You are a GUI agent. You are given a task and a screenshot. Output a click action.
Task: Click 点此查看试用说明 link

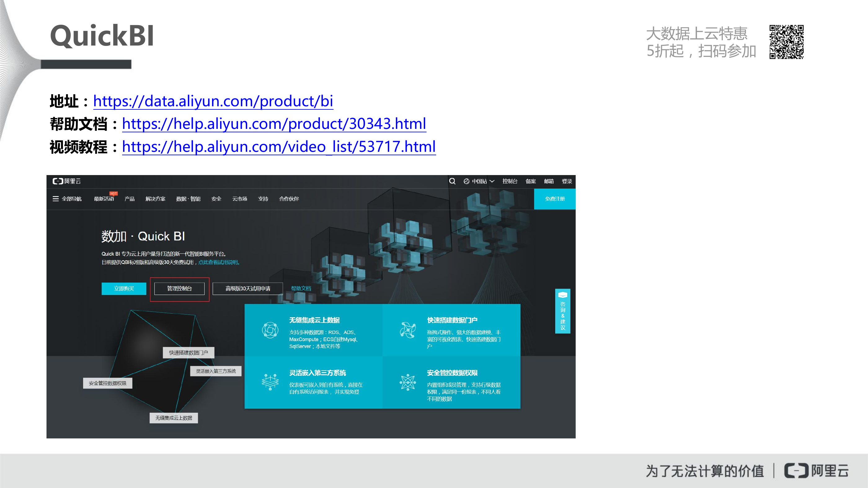(219, 262)
